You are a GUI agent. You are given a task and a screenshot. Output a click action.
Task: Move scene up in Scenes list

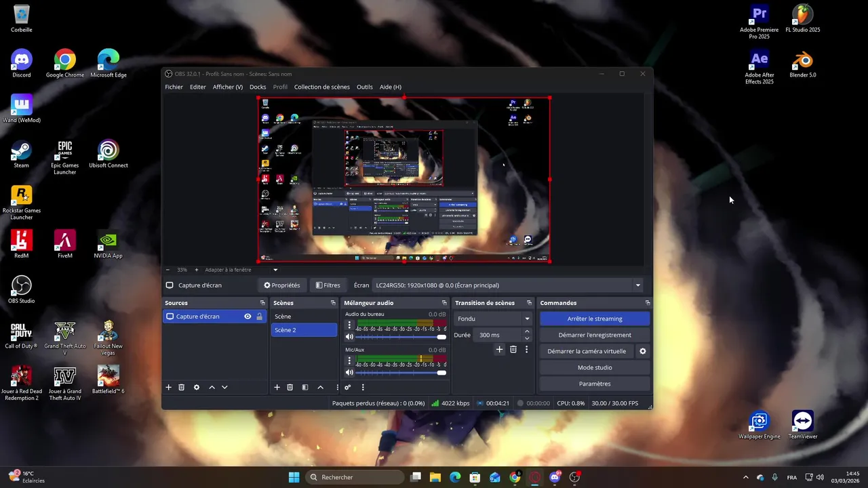(321, 387)
